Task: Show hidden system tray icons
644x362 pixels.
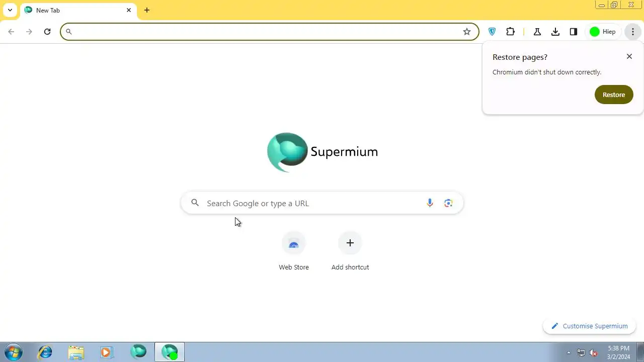Action: click(569, 352)
